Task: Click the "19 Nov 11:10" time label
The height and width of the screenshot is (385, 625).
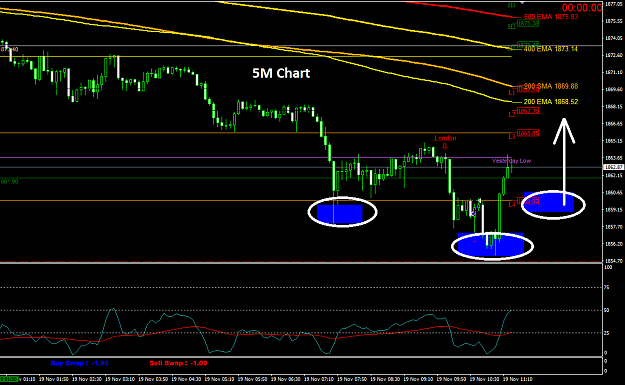Action: coord(517,379)
